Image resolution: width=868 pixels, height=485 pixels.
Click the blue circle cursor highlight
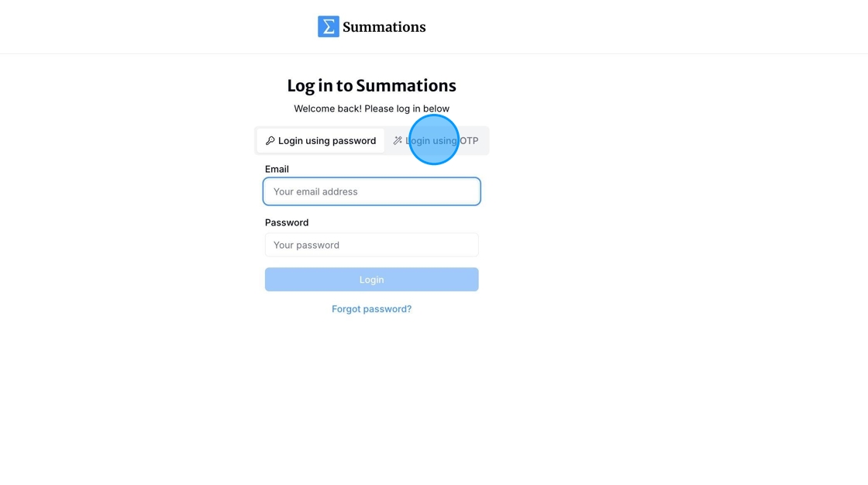point(434,139)
